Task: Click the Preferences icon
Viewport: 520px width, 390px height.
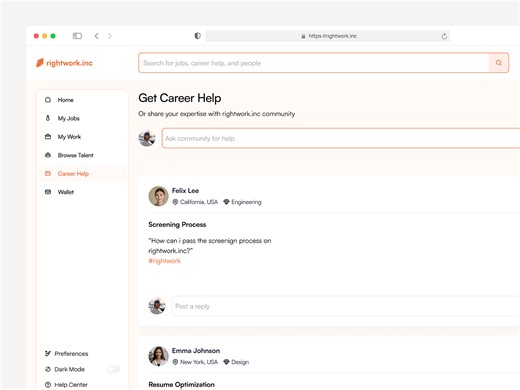Action: tap(48, 354)
